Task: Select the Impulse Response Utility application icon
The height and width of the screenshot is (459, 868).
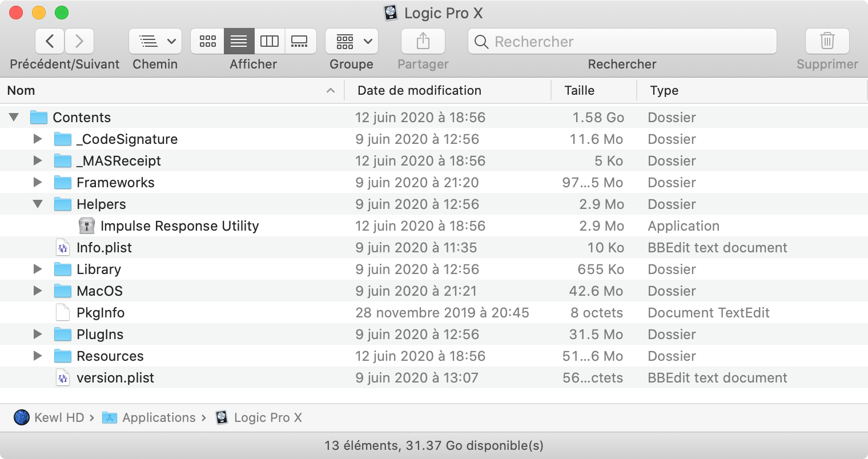Action: (86, 226)
